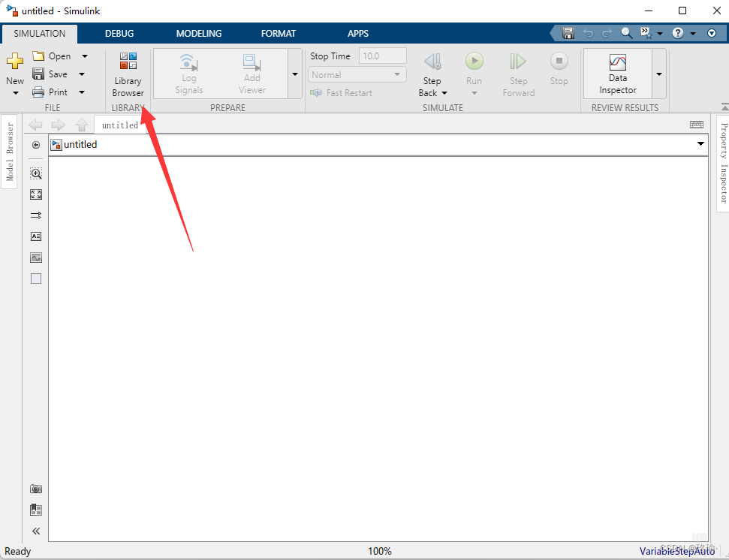Select the Zoom tool in the left palette
Image resolution: width=729 pixels, height=560 pixels.
35,173
